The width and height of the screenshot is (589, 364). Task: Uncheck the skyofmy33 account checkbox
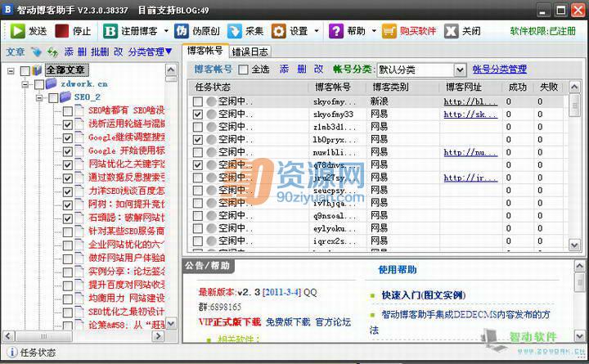198,115
